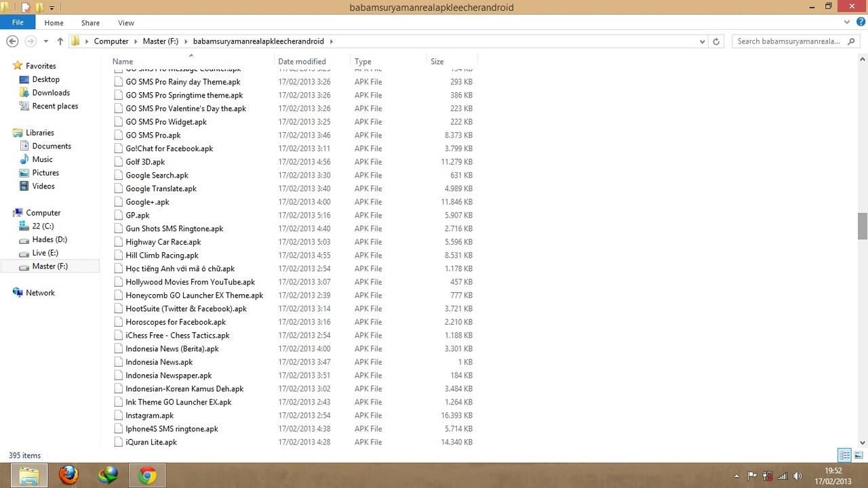Sort by the Name column header
The height and width of the screenshot is (488, 868).
(123, 61)
